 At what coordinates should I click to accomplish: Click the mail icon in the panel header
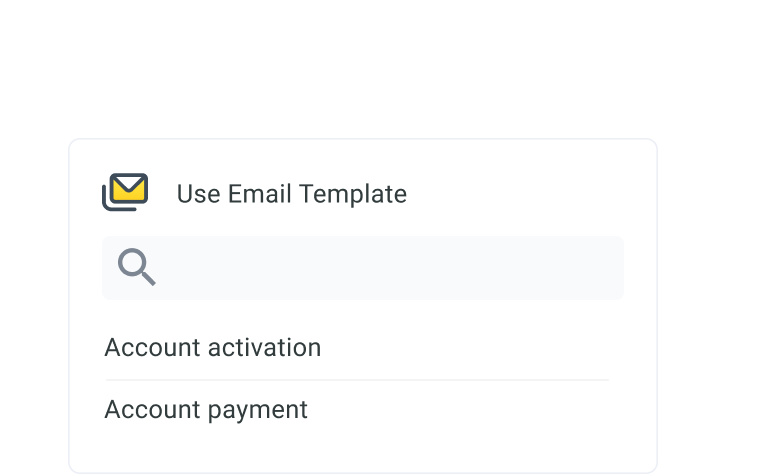126,191
